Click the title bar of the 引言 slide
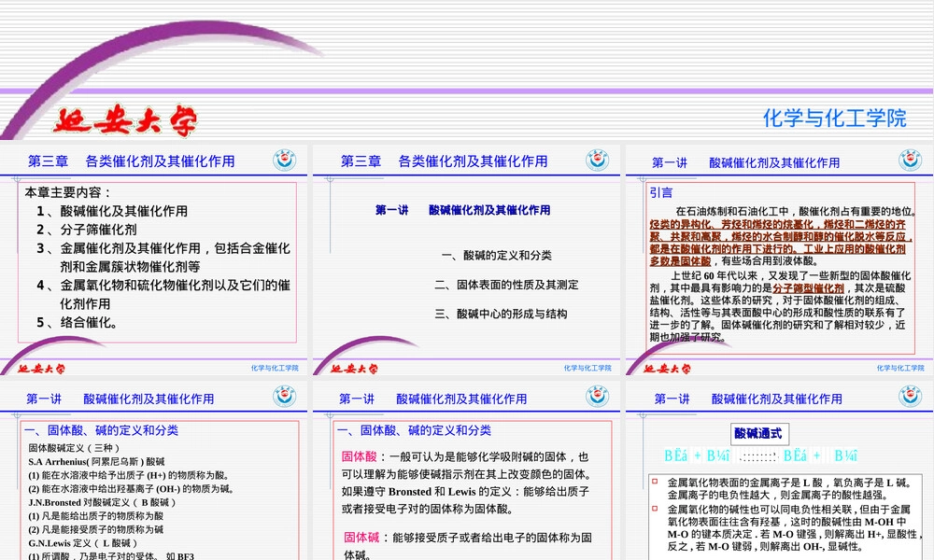 click(745, 162)
